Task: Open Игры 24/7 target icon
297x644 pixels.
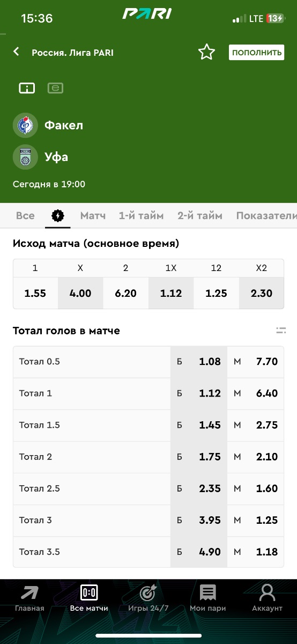Action: 148,598
